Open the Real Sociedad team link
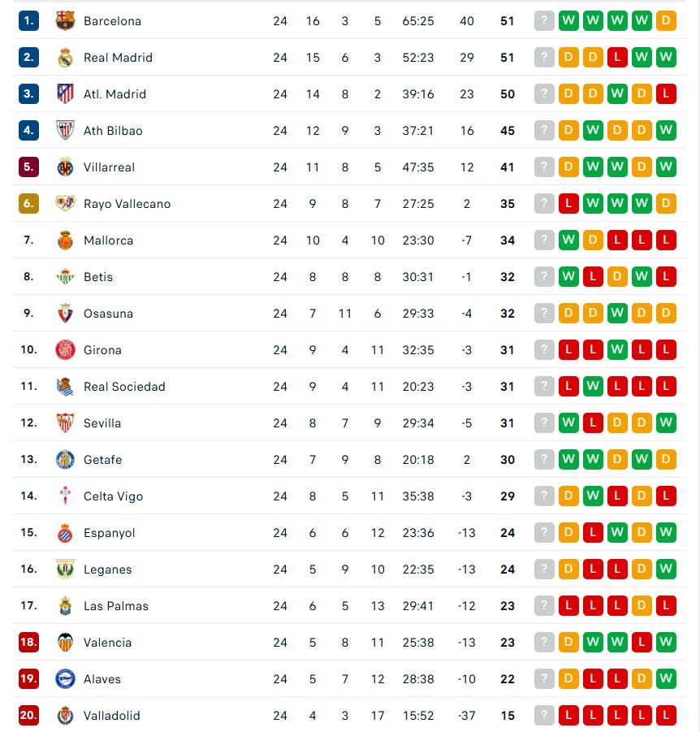This screenshot has height=732, width=700. [x=124, y=387]
